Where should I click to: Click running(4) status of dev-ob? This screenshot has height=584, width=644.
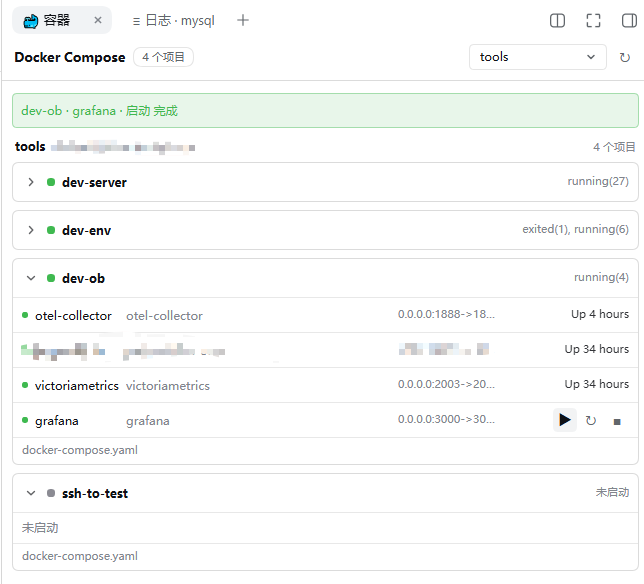(x=601, y=277)
